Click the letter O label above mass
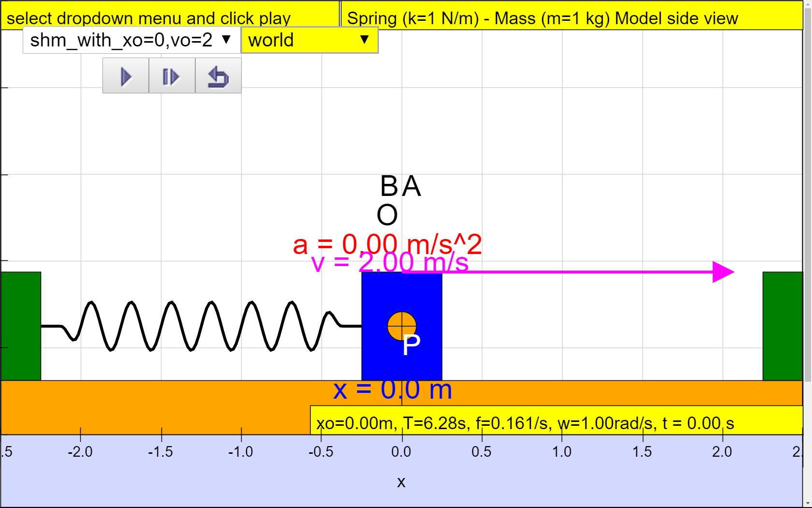The image size is (812, 508). pos(387,215)
